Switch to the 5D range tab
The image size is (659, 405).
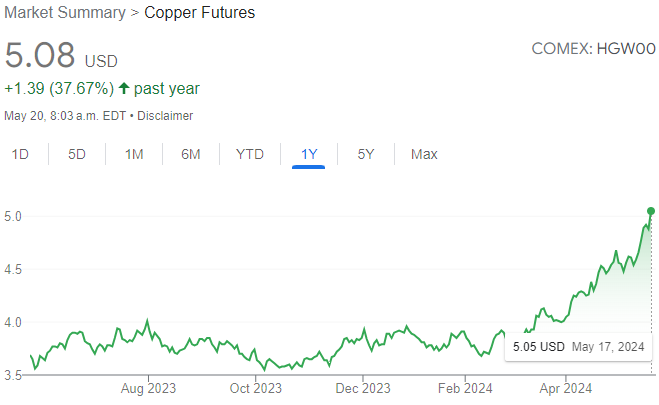(77, 154)
